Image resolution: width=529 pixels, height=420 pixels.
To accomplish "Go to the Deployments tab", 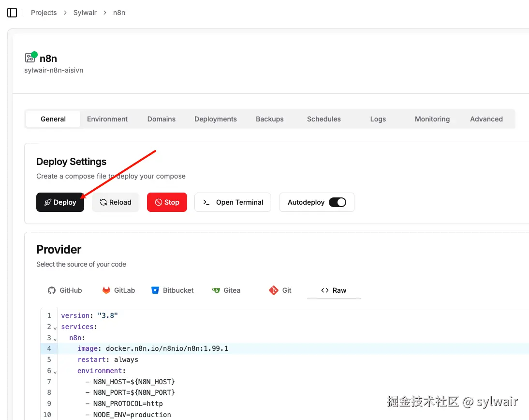I will click(x=216, y=119).
